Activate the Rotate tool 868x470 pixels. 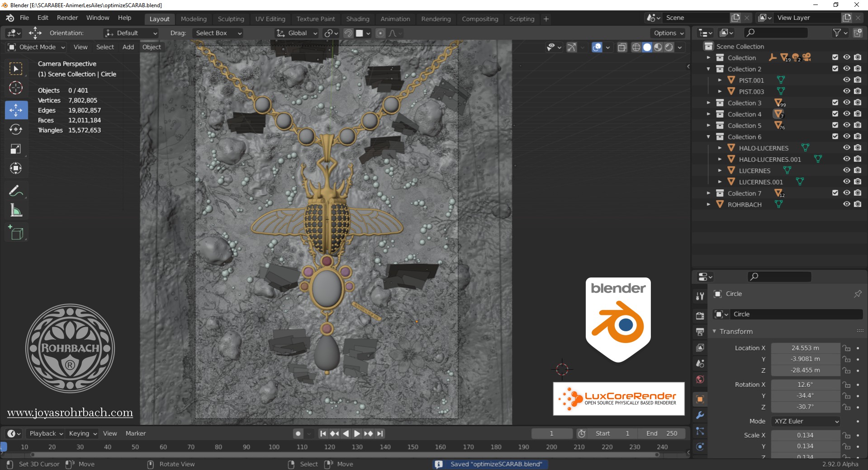point(16,130)
